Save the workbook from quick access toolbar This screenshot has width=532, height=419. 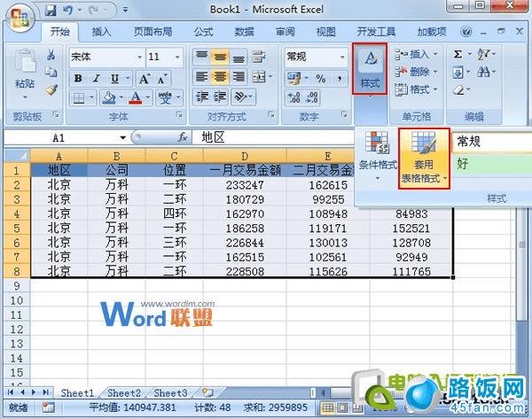[x=51, y=10]
